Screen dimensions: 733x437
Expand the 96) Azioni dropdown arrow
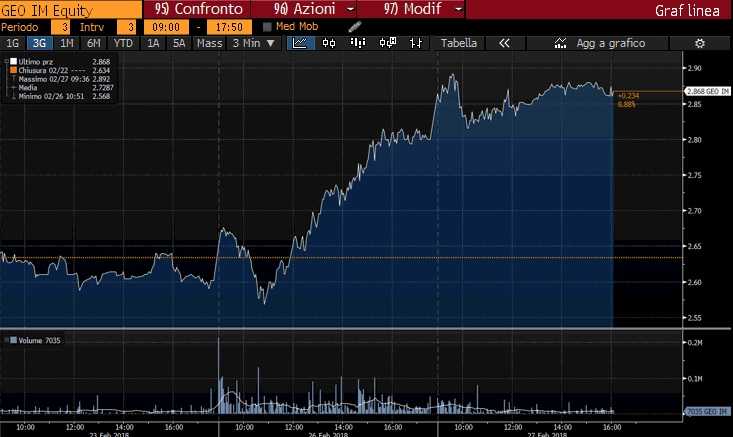pyautogui.click(x=351, y=9)
